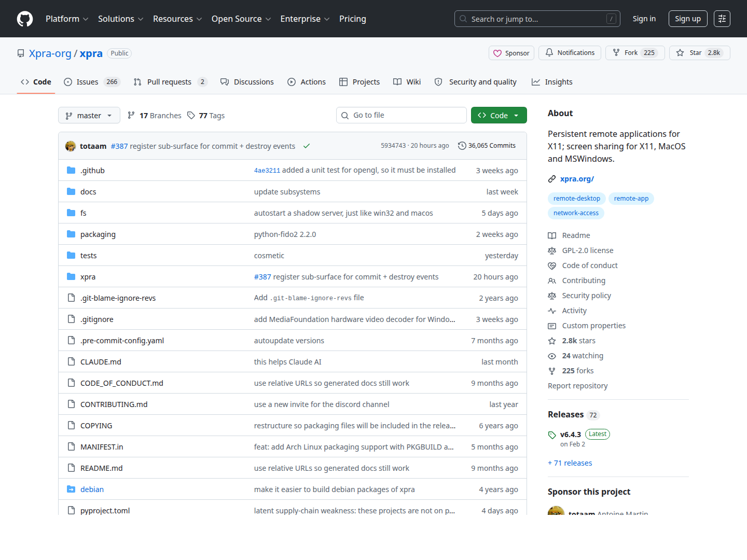This screenshot has height=560, width=747.
Task: Open the Pricing link in header
Action: [353, 19]
